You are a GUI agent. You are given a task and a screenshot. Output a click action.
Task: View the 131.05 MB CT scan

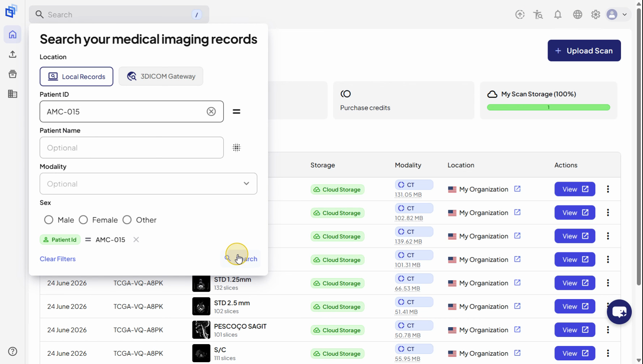point(575,189)
